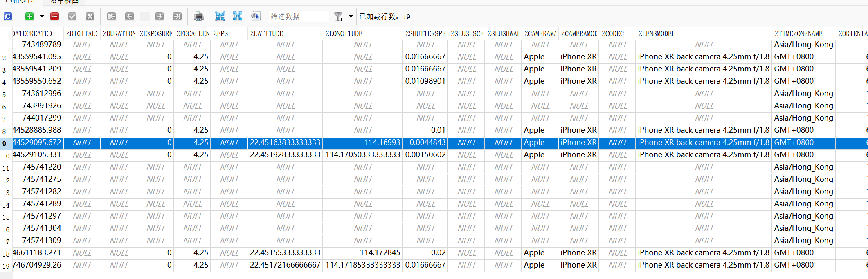
Task: Click the cell containing 43559550.652
Action: [x=38, y=81]
